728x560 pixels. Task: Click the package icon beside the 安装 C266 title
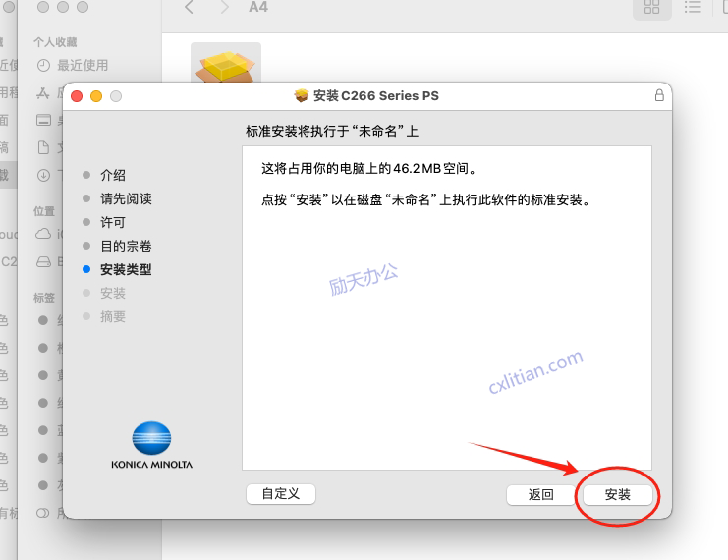pyautogui.click(x=302, y=95)
